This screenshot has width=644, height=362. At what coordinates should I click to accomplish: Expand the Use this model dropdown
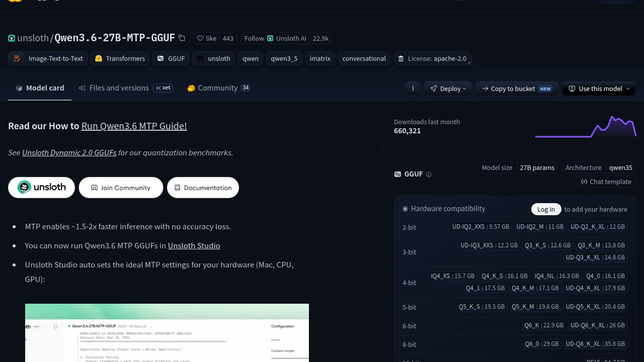pyautogui.click(x=599, y=88)
